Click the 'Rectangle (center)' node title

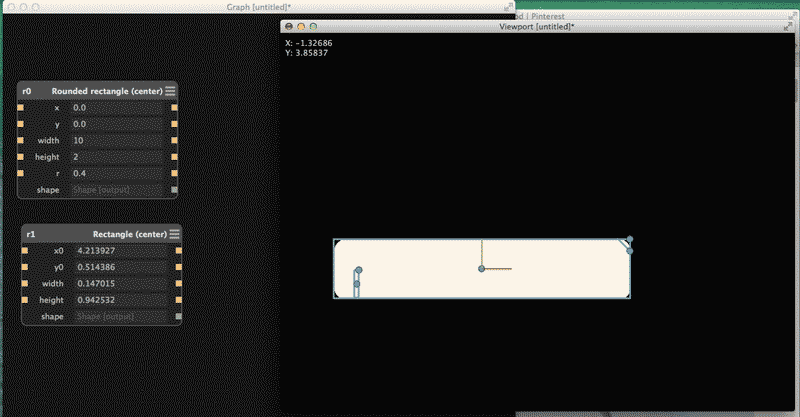130,234
